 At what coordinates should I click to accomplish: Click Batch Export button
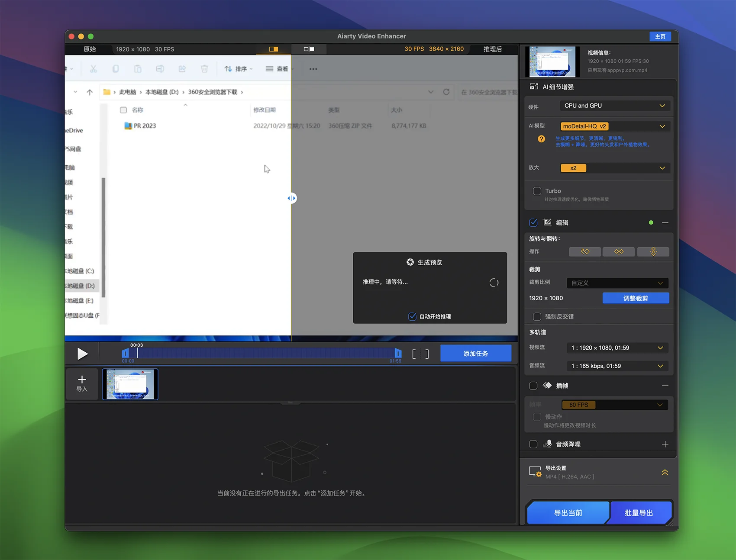pyautogui.click(x=639, y=512)
